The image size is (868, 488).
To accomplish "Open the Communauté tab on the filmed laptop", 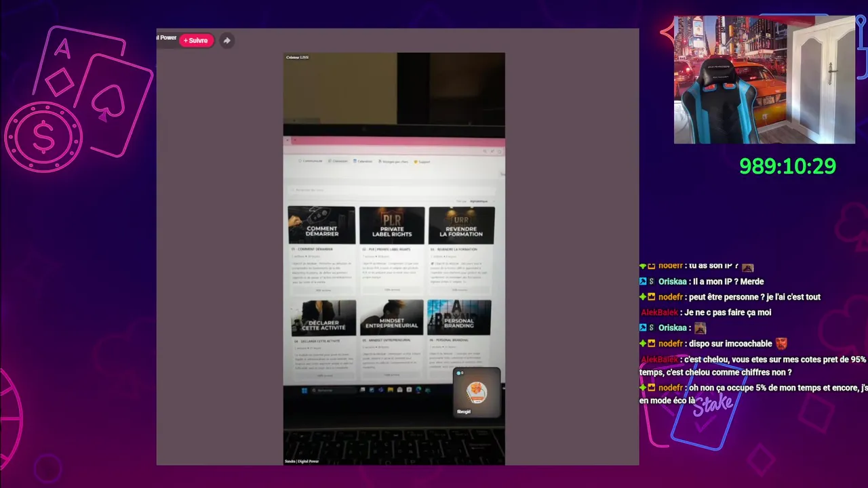I will click(x=311, y=161).
